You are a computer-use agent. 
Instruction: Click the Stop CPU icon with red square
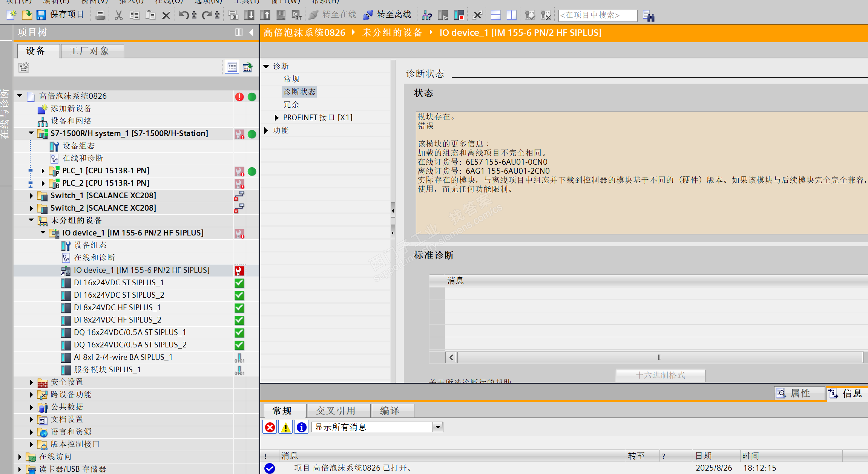(459, 15)
